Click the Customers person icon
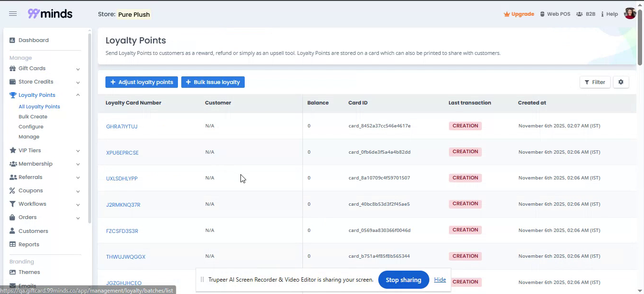This screenshot has height=294, width=644. pyautogui.click(x=13, y=231)
